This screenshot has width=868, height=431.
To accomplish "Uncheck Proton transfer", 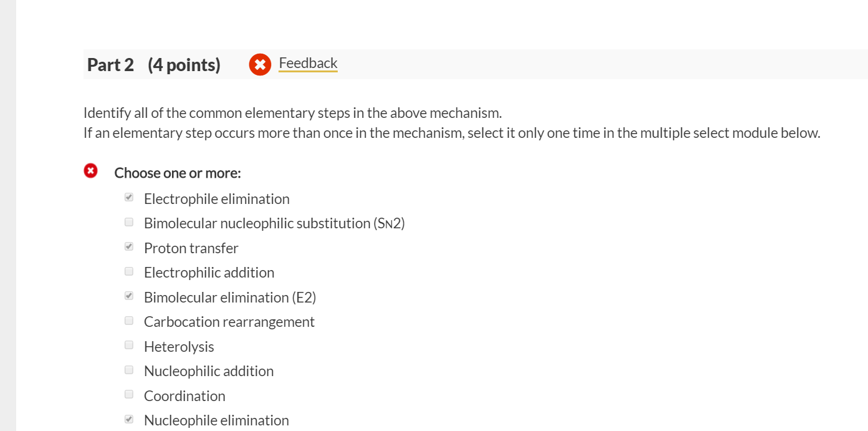I will point(128,246).
